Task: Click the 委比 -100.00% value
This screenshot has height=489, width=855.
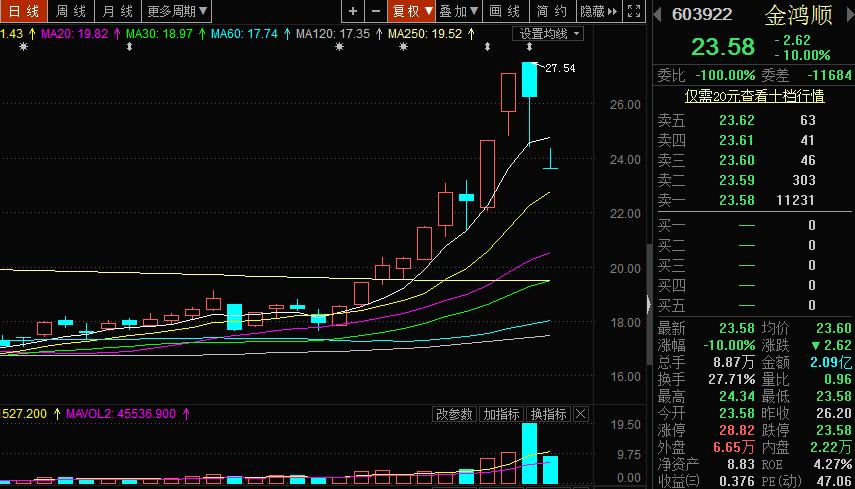Action: [725, 75]
